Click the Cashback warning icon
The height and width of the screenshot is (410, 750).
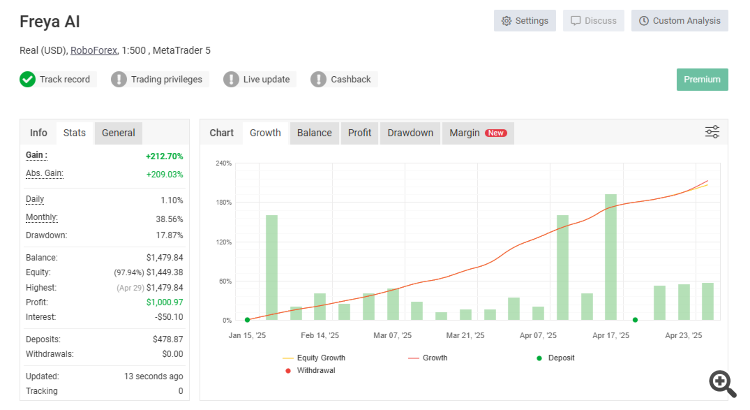tap(318, 79)
